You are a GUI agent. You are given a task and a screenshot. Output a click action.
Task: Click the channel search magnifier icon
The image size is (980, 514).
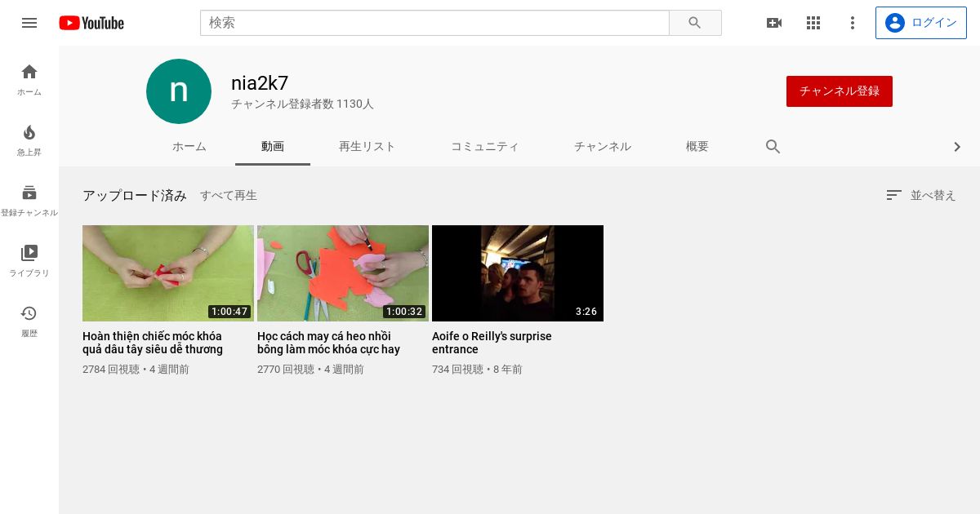tap(773, 147)
